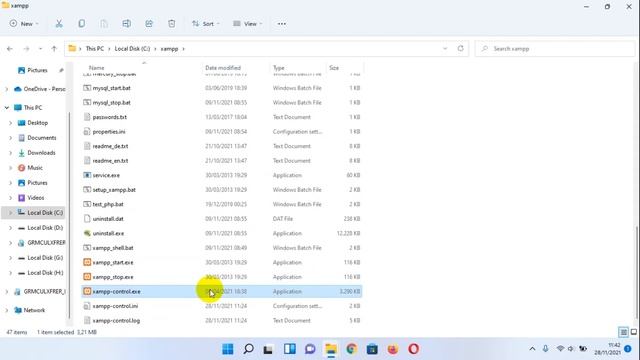Click This PC breadcrumb segment

pos(95,49)
